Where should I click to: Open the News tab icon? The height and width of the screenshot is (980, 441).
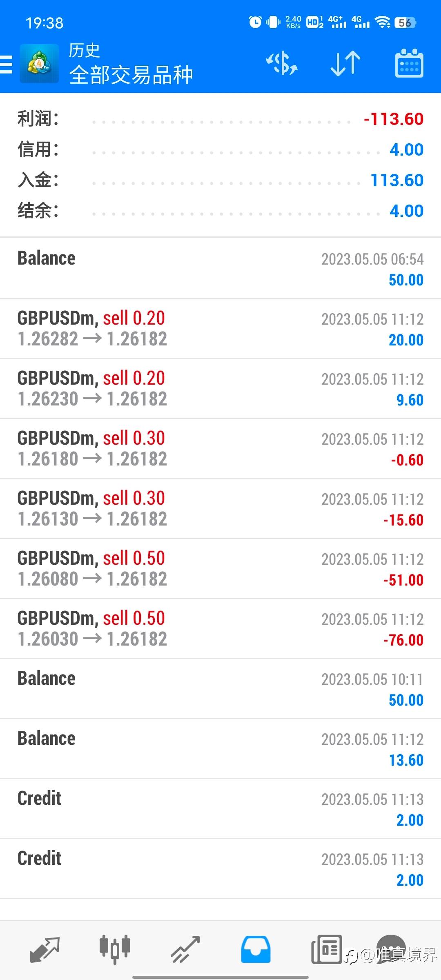point(326,949)
